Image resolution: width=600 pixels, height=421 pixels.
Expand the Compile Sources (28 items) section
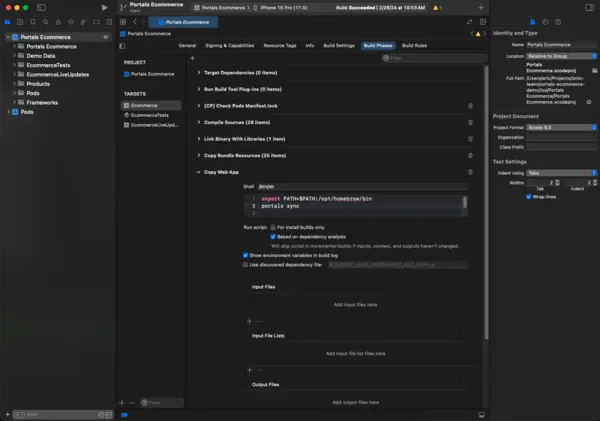click(197, 123)
